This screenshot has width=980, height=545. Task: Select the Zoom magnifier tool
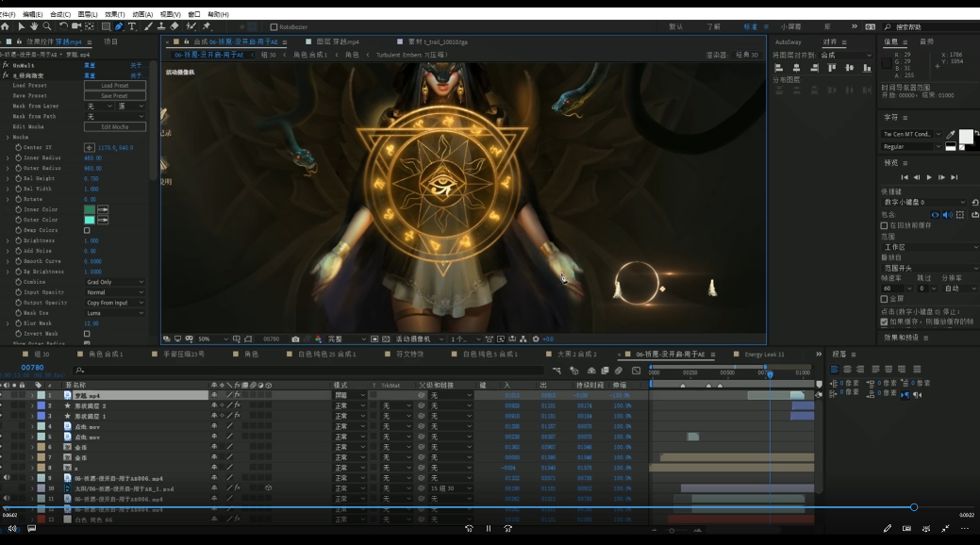[47, 26]
